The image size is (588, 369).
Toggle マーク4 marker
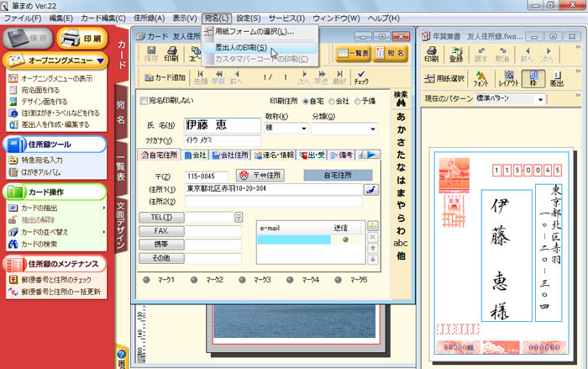(290, 280)
